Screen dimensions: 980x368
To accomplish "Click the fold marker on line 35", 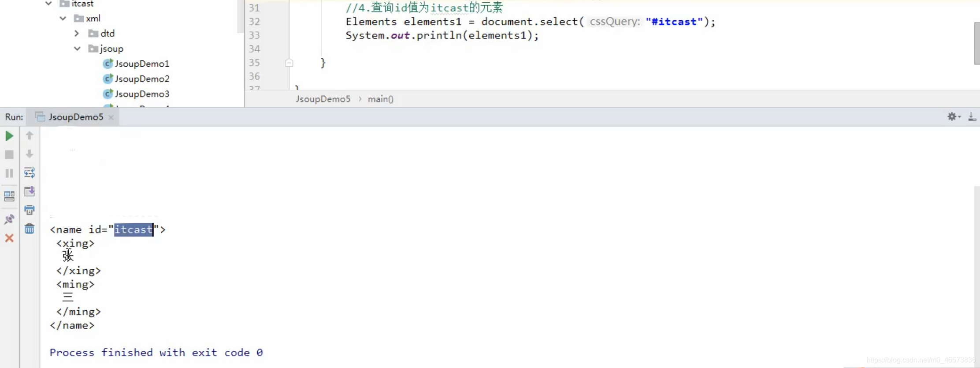I will point(289,63).
